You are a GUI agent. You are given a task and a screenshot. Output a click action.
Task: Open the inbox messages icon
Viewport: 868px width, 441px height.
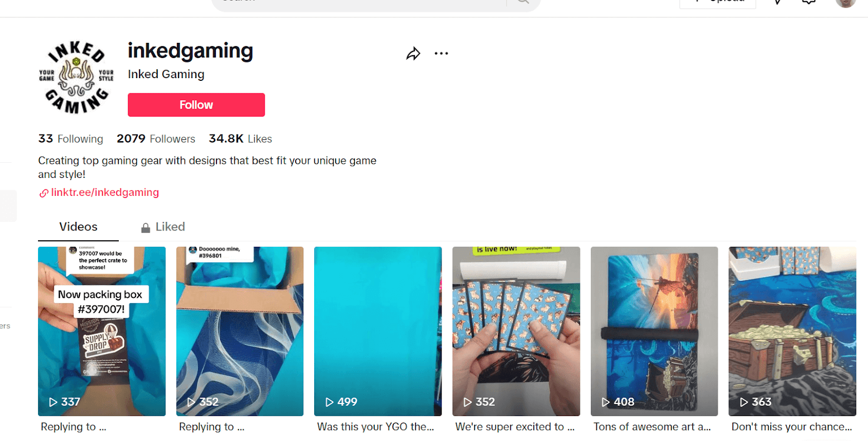pos(808,2)
